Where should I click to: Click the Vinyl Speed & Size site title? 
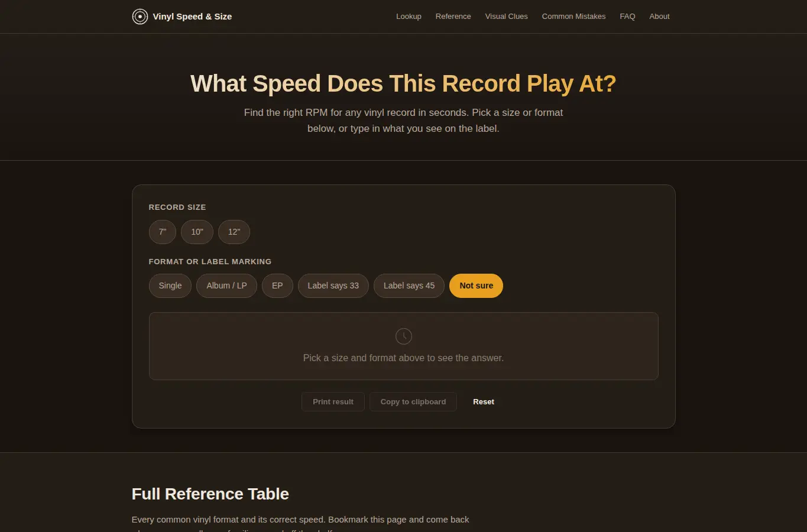pos(192,17)
